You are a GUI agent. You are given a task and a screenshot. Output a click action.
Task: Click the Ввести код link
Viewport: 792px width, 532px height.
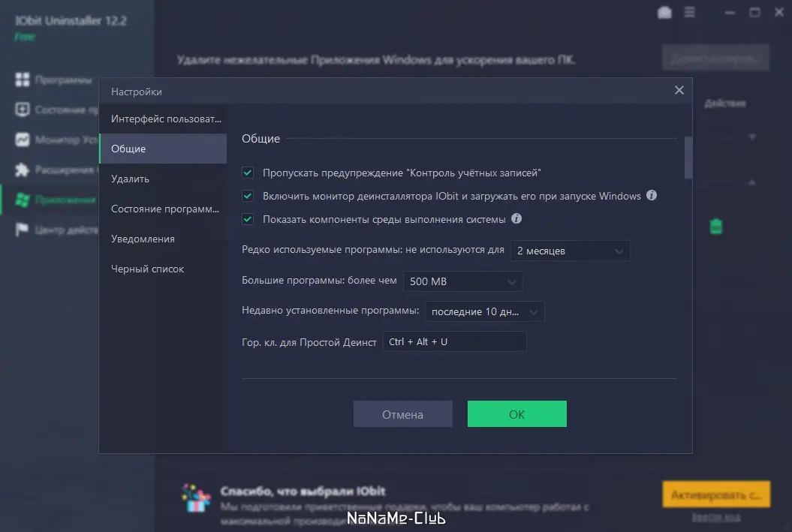[x=715, y=517]
